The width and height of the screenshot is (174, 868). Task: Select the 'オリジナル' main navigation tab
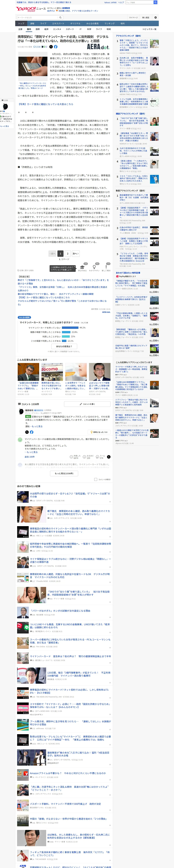click(75, 24)
